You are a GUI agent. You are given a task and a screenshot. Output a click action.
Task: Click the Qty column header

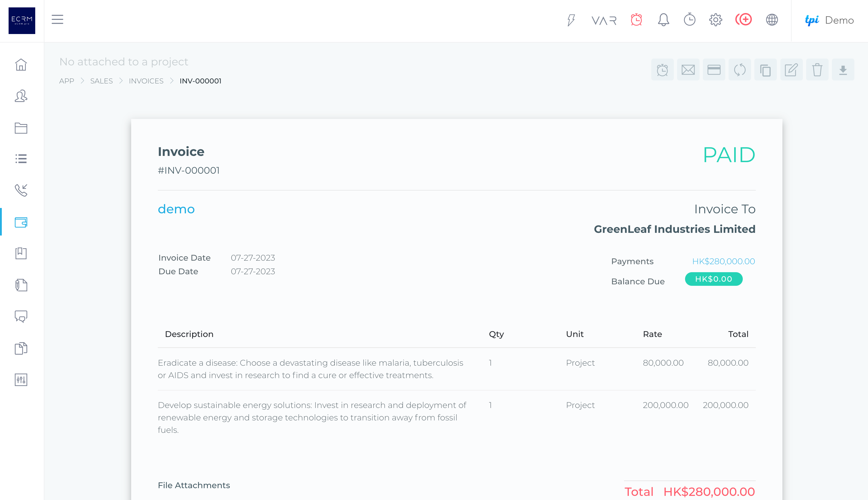pos(496,334)
